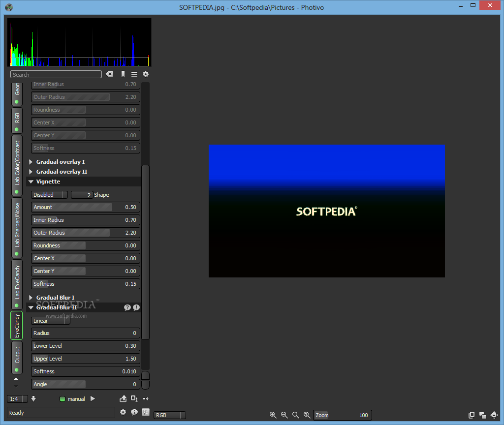Click the Gradual Blur Angle slider

point(86,384)
